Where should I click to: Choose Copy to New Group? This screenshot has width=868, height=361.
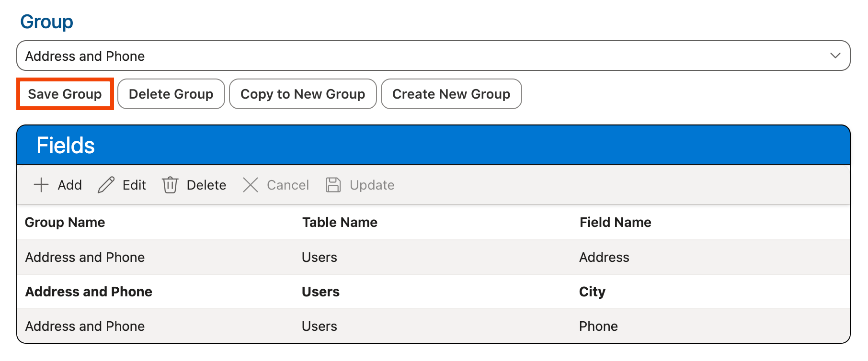click(303, 94)
